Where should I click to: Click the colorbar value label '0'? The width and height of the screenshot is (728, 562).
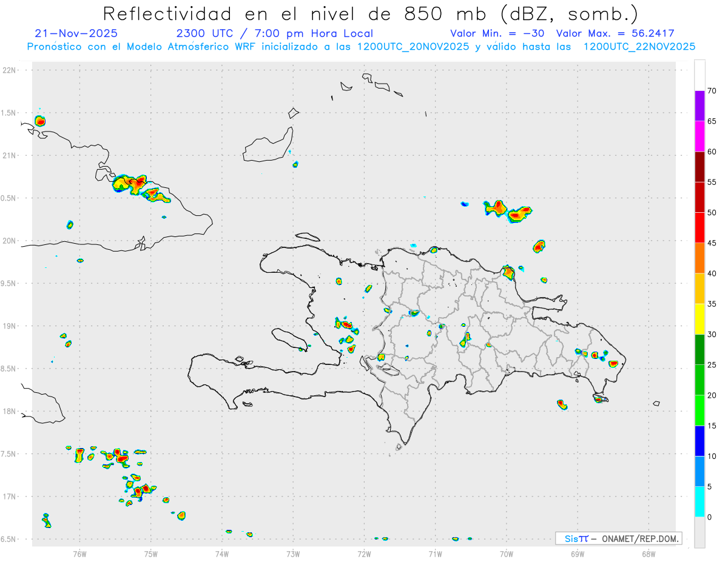(710, 517)
